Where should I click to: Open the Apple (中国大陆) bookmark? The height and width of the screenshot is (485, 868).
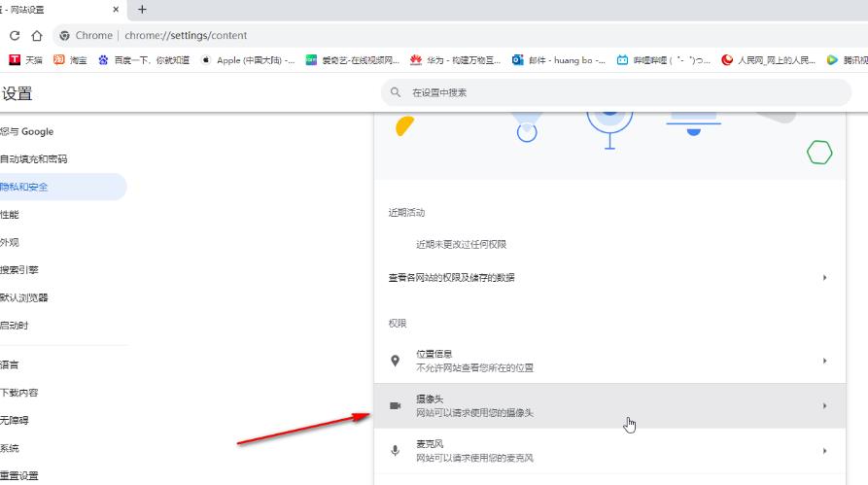click(x=248, y=60)
